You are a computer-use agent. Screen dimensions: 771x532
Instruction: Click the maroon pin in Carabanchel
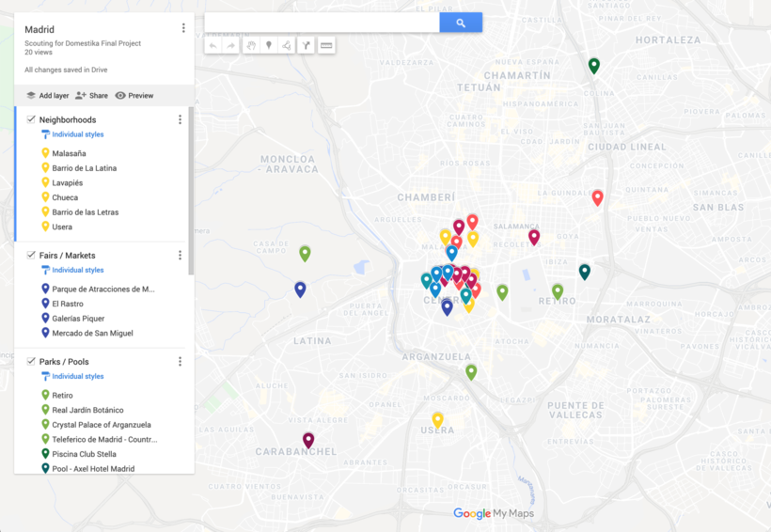click(308, 440)
